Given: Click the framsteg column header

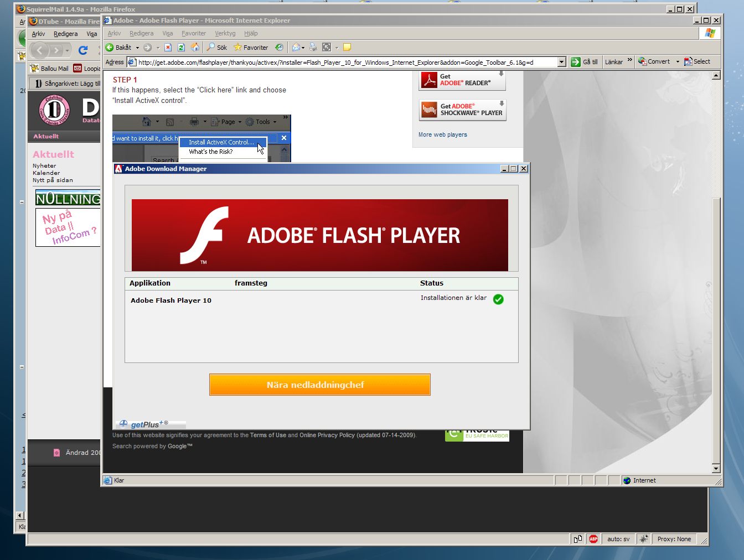Looking at the screenshot, I should point(251,283).
